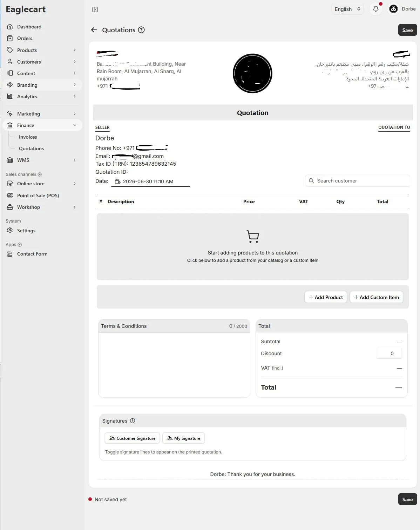Add an app plus icon

(20, 244)
